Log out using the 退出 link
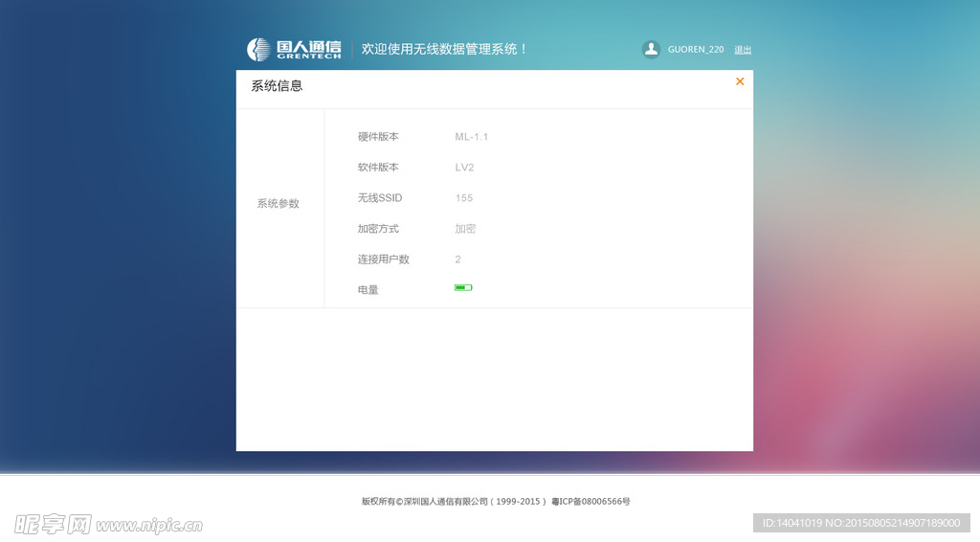 (743, 50)
